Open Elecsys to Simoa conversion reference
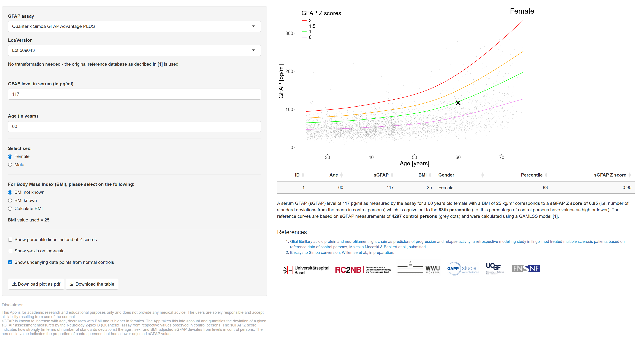The width and height of the screenshot is (644, 347). 342,252
